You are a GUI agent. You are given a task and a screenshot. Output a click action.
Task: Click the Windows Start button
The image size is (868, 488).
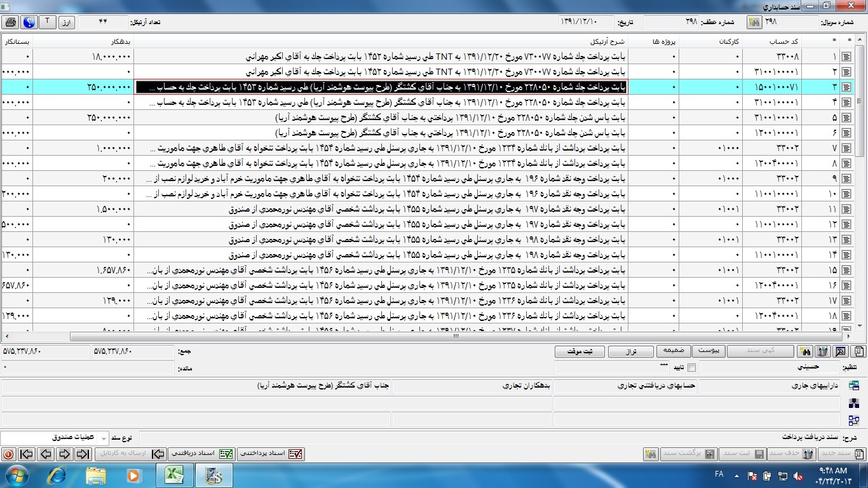pos(17,475)
